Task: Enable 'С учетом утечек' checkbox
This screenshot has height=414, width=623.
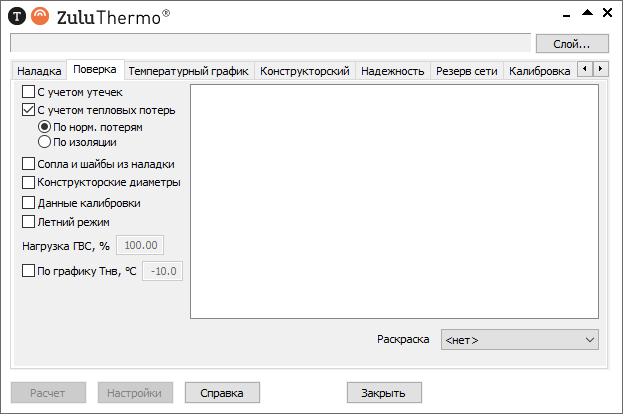Action: point(28,92)
